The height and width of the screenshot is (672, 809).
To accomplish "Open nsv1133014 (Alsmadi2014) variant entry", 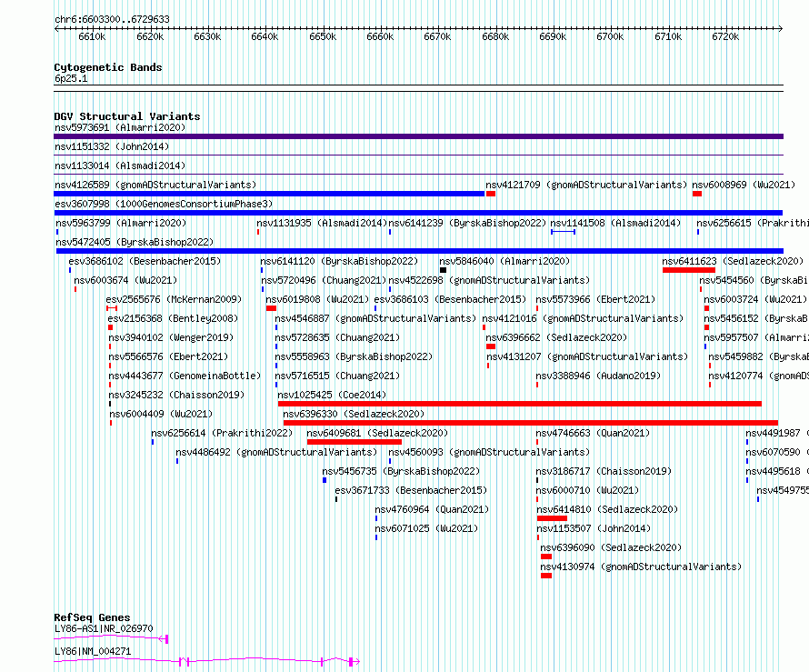I will pos(120,165).
